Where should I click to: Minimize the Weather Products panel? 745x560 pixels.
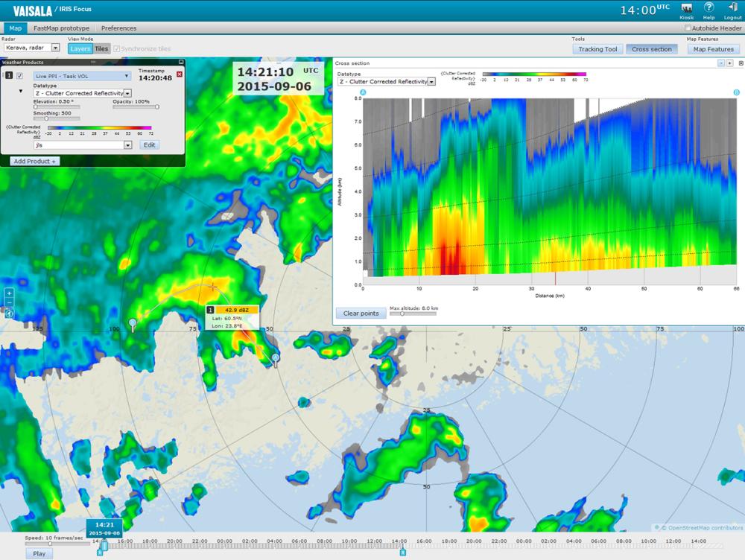pyautogui.click(x=181, y=63)
